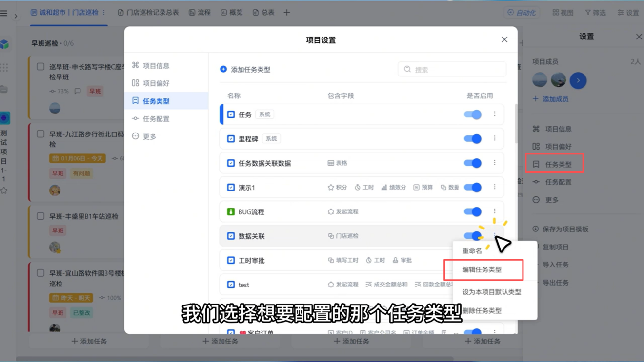Screen dimensions: 644x362
Task: Toggle the BUG流程 enabled switch
Action: [x=472, y=211]
